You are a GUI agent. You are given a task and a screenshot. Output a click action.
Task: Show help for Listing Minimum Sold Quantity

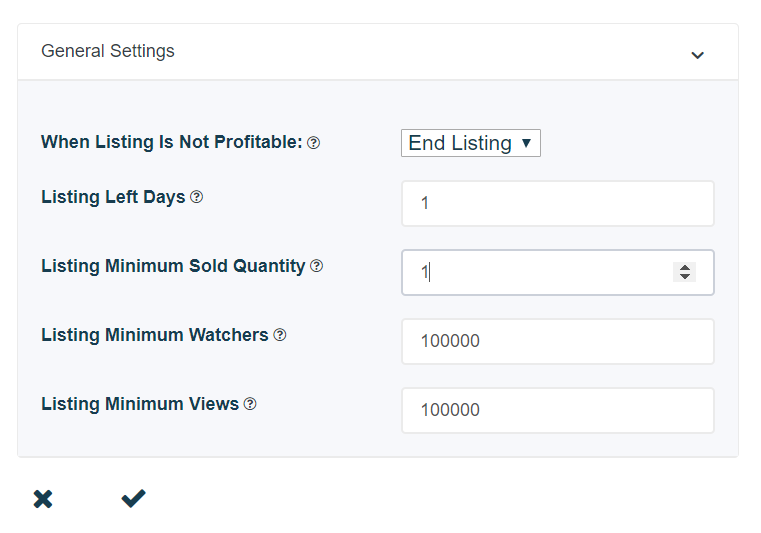(x=316, y=266)
